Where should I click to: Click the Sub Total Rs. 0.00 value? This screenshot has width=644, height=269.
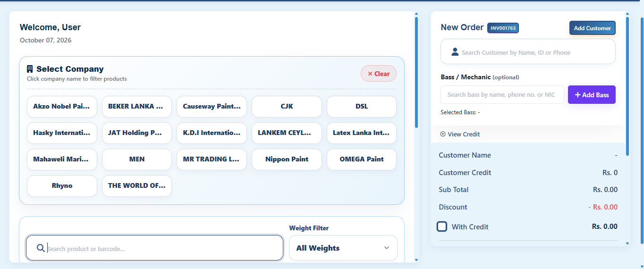605,190
